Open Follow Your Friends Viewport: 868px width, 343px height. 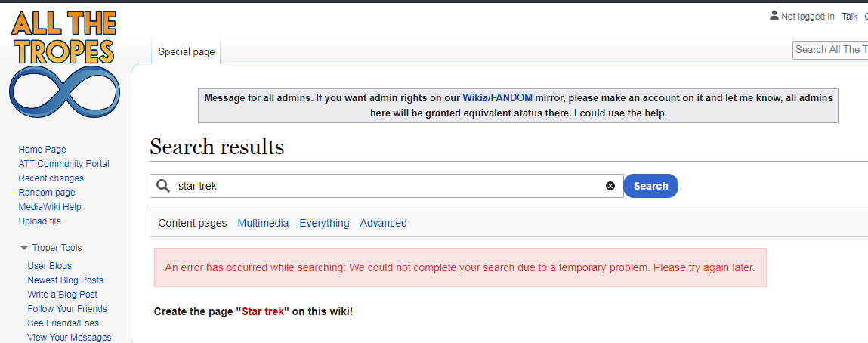[67, 309]
